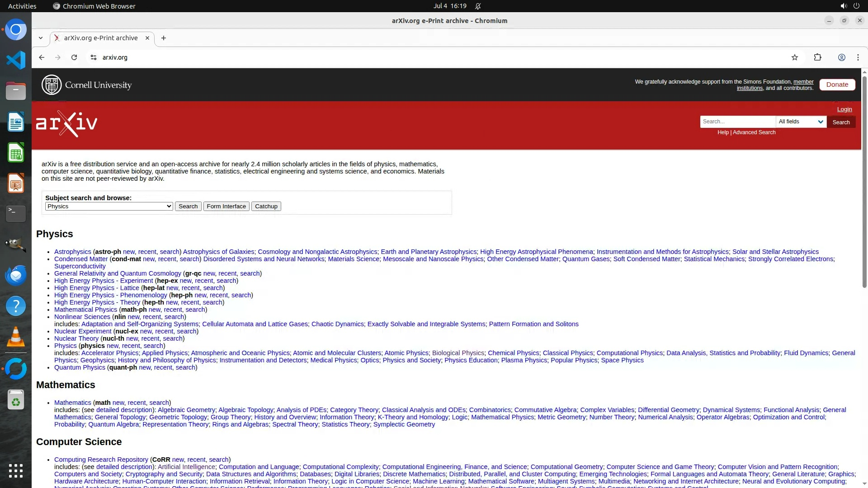
Task: Click the browser reload page icon
Action: pyautogui.click(x=74, y=57)
